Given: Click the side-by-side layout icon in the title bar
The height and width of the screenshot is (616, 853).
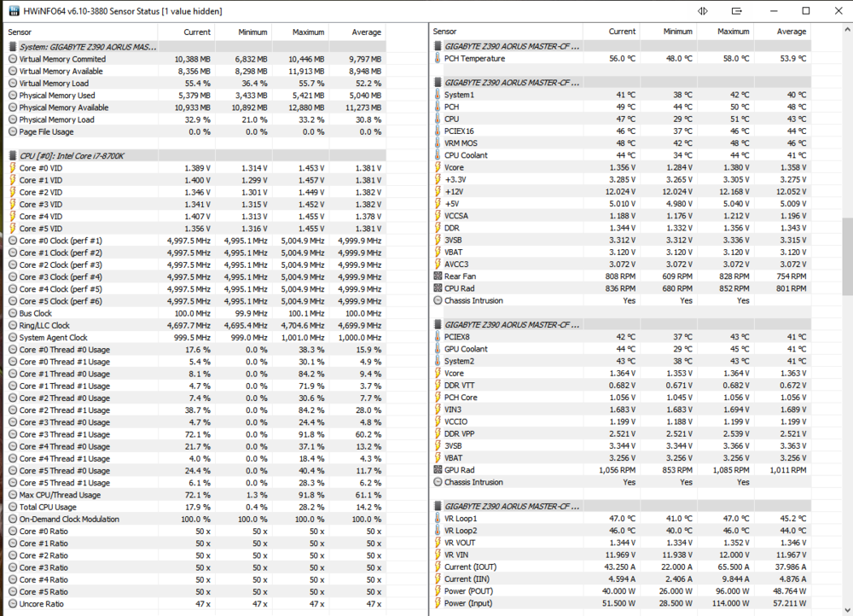Looking at the screenshot, I should (x=703, y=10).
